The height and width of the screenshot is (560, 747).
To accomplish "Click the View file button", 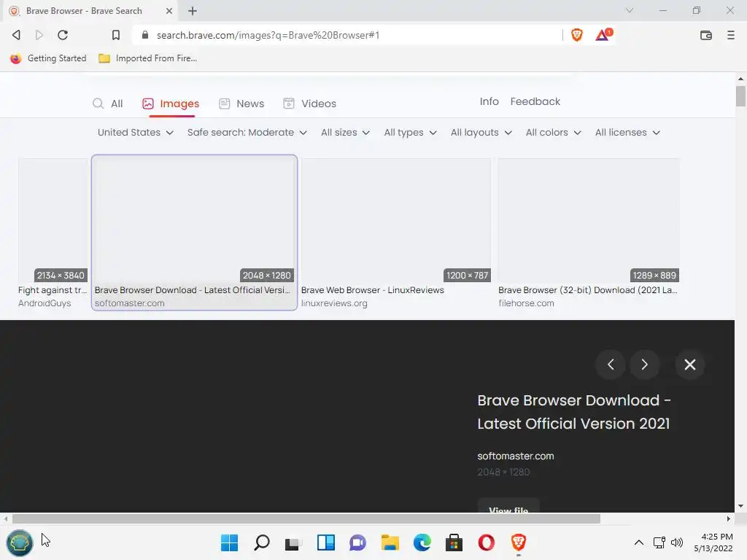I will (508, 507).
